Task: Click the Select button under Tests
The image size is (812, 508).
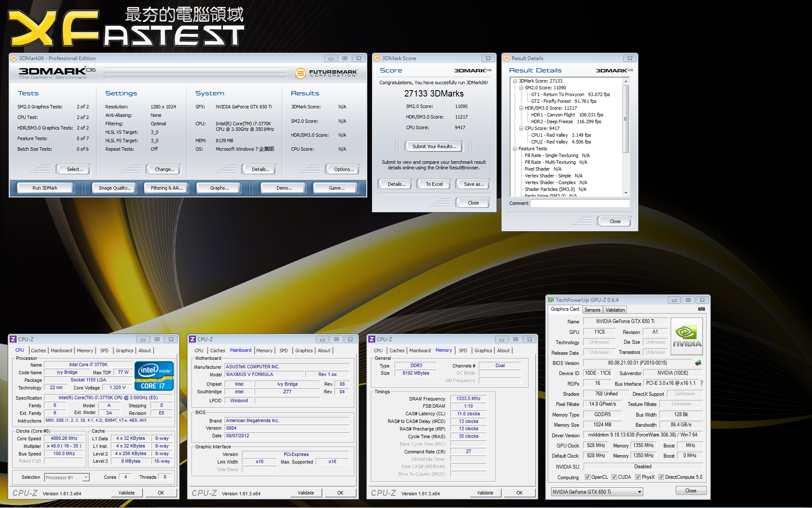Action: pyautogui.click(x=73, y=169)
